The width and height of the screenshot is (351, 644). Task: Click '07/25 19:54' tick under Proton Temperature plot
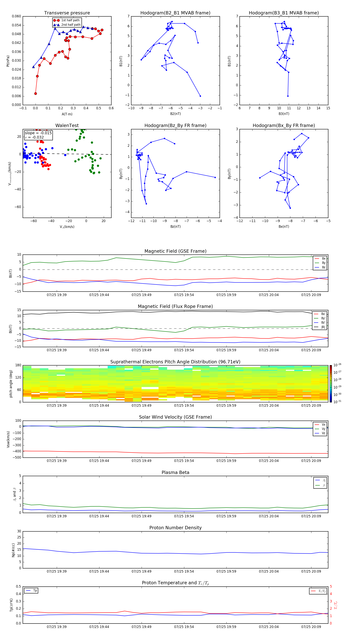pyautogui.click(x=184, y=627)
